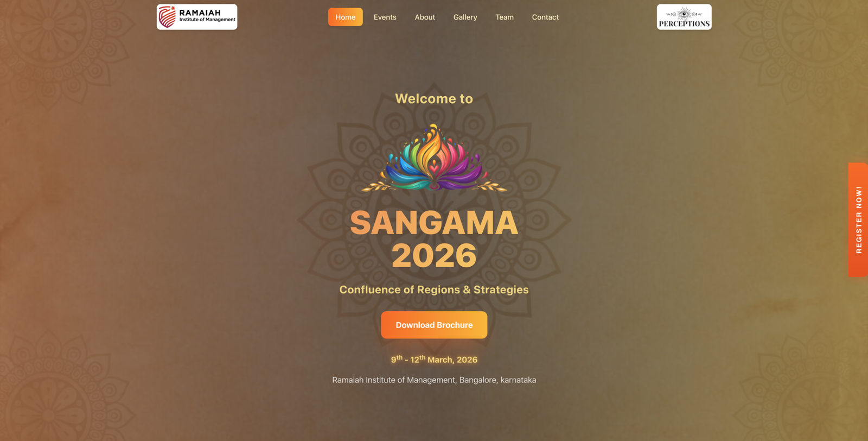Image resolution: width=868 pixels, height=441 pixels.
Task: Open the Events page in navbar
Action: pos(385,17)
